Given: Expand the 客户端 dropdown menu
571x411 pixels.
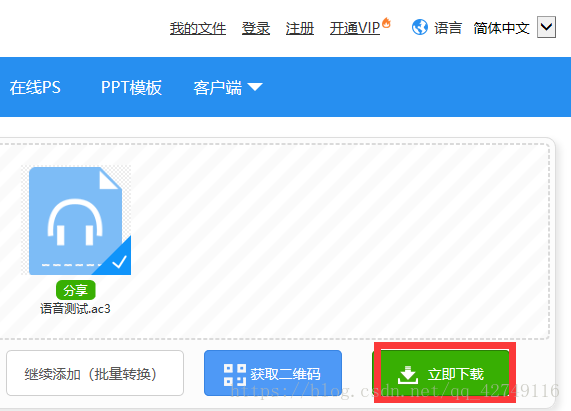Looking at the screenshot, I should pos(228,87).
